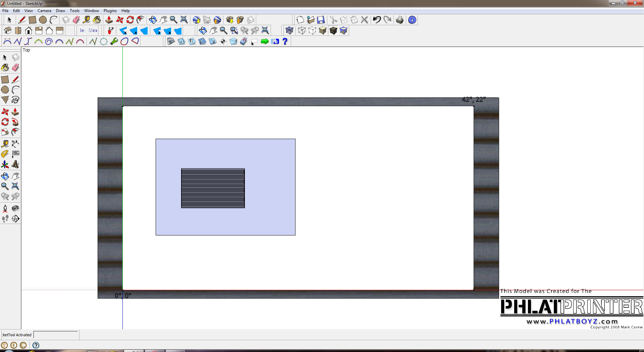The image size is (644, 352).
Task: Click the "Mm" millimeters unit button
Action: 93,31
